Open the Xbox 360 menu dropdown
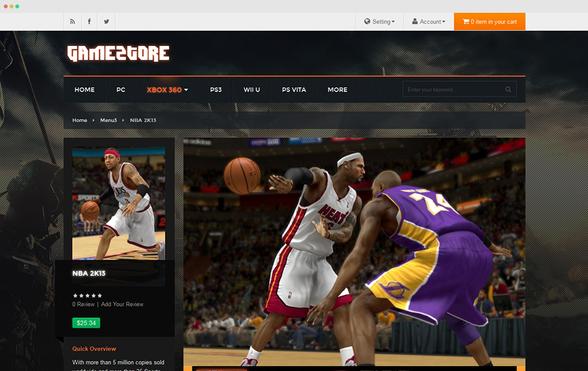 click(x=167, y=90)
